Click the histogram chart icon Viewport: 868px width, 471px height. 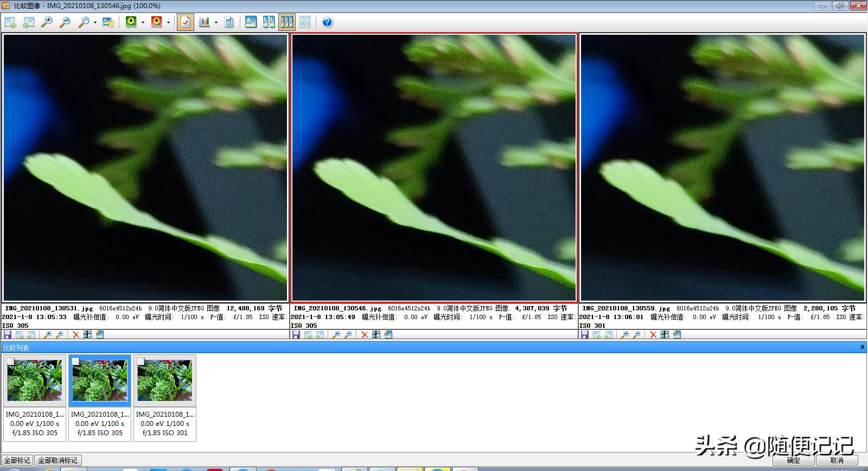[x=204, y=22]
